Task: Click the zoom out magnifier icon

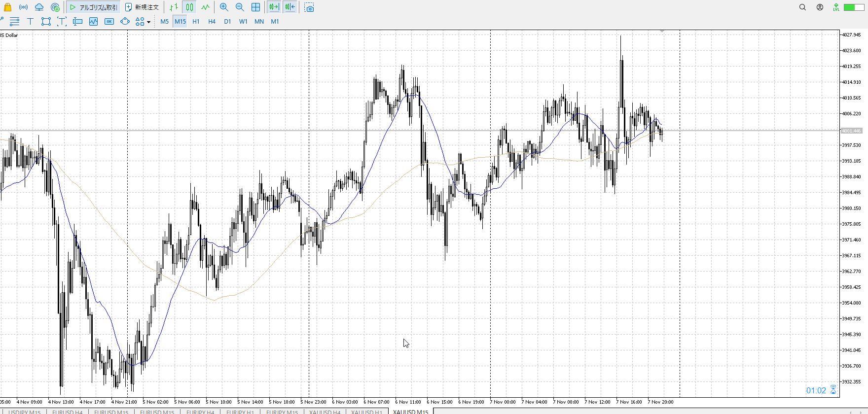Action: [240, 7]
